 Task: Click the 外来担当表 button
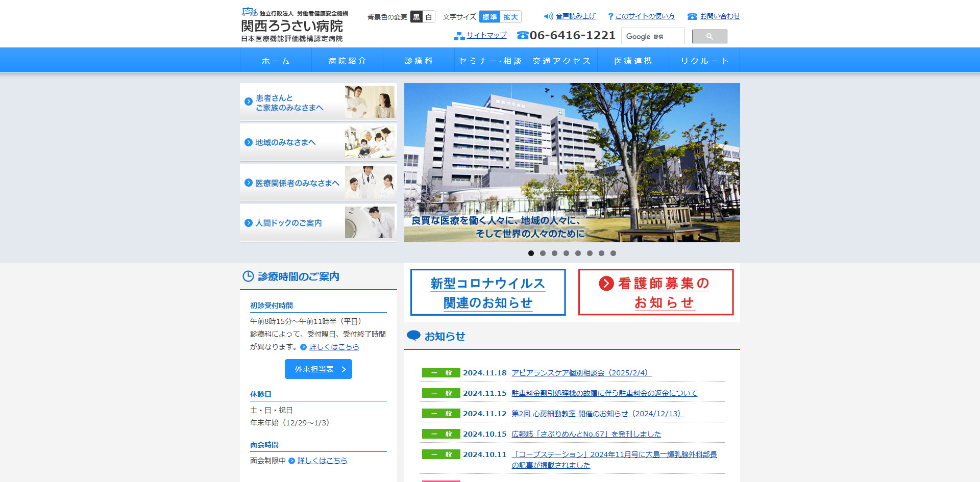coord(318,369)
